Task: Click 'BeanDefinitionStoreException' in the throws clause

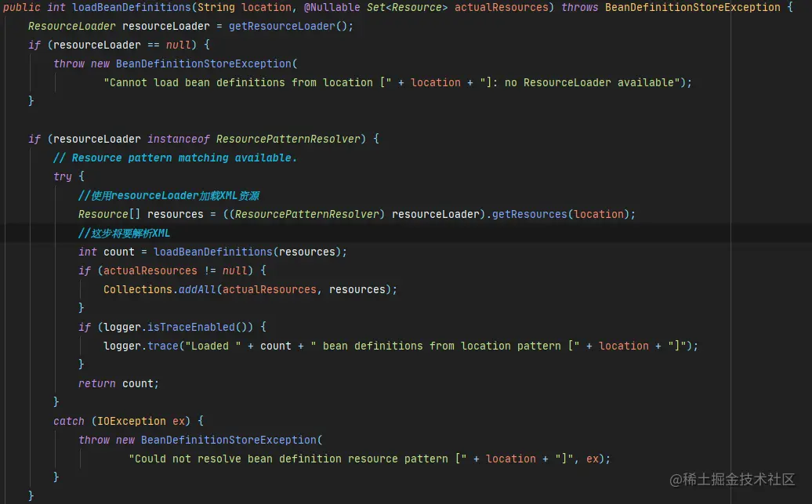Action: [692, 7]
